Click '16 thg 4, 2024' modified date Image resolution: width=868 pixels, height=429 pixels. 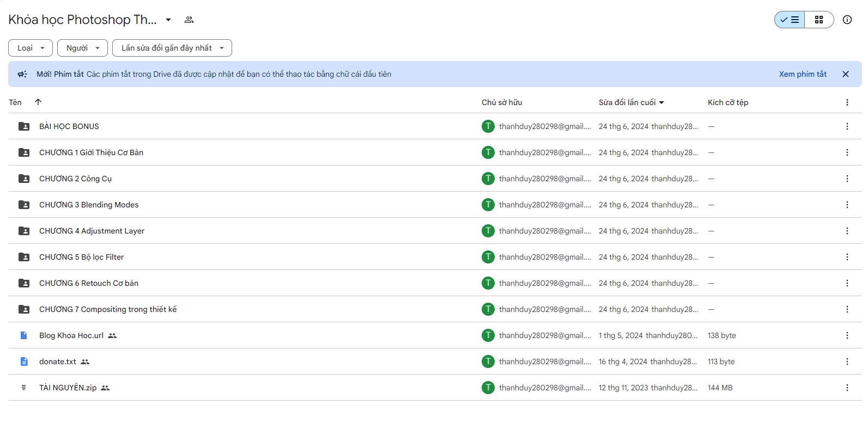(x=623, y=361)
